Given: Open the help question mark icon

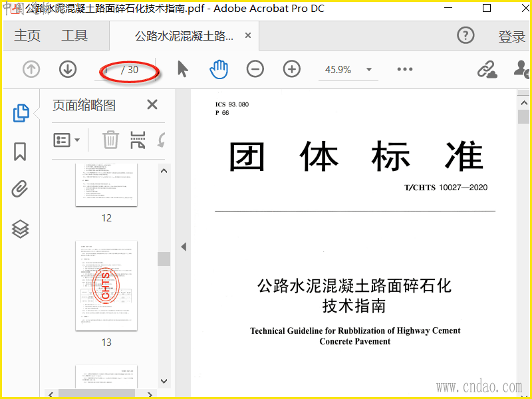Looking at the screenshot, I should pyautogui.click(x=465, y=35).
